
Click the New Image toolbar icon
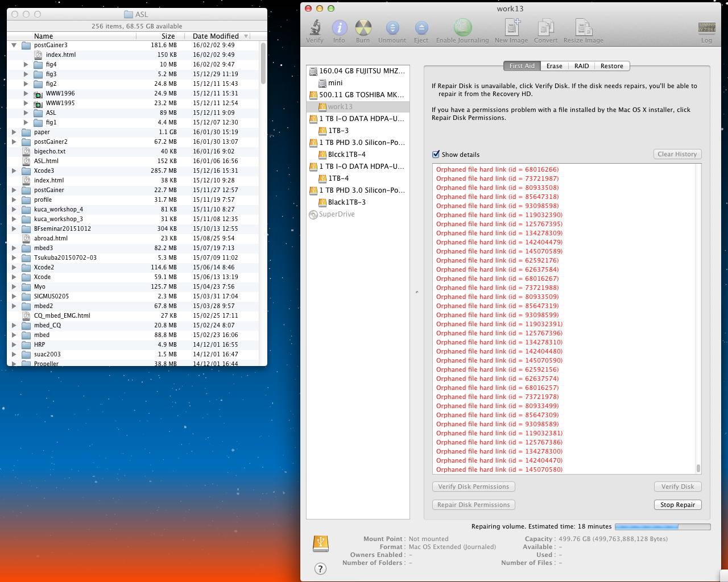[511, 28]
